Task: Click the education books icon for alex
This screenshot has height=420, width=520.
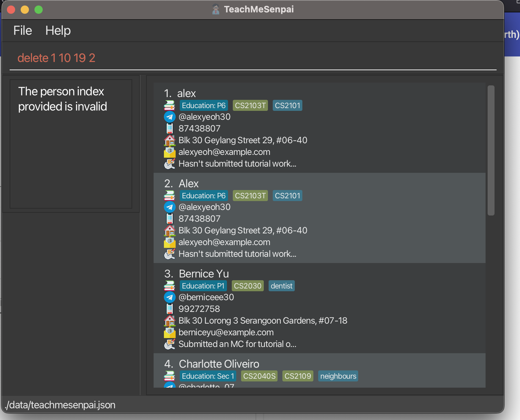Action: click(x=169, y=105)
